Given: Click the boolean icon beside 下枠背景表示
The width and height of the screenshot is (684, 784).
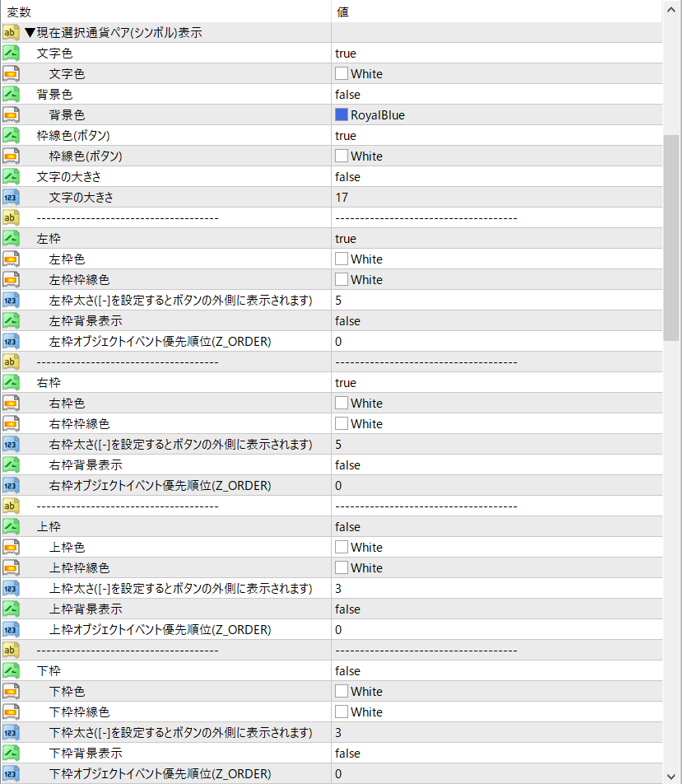Looking at the screenshot, I should 11,753.
